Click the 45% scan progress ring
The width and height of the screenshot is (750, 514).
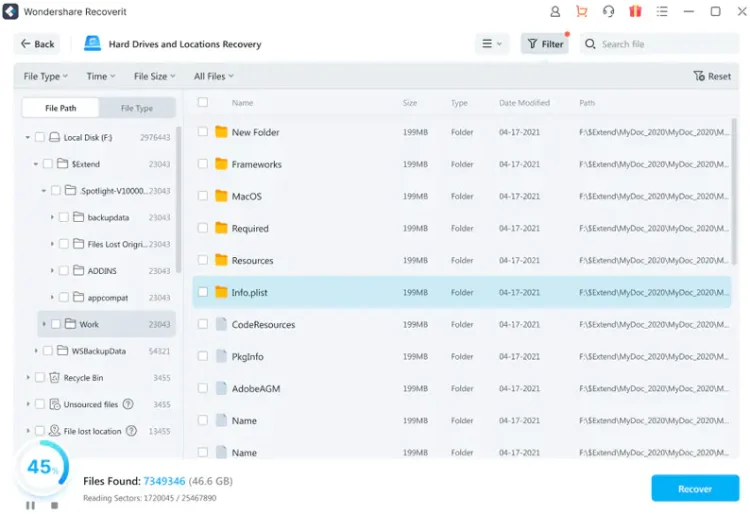(42, 467)
